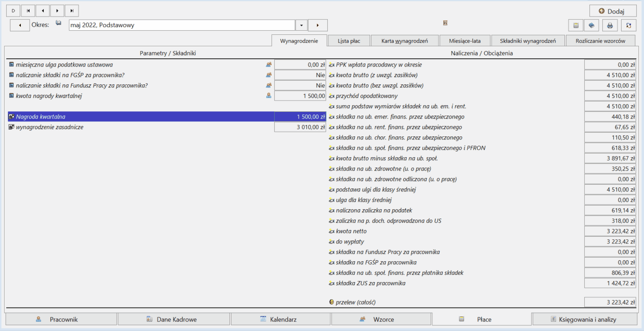Image resolution: width=644 pixels, height=331 pixels.
Task: Jump to last record navigation button
Action: click(72, 10)
